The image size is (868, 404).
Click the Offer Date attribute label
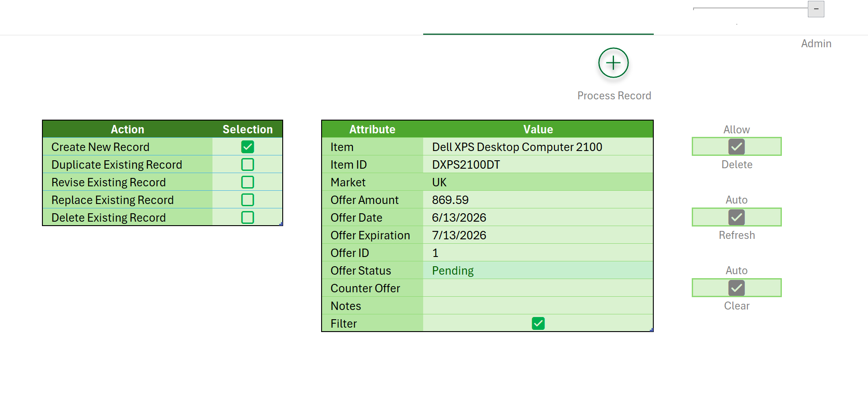tap(356, 218)
